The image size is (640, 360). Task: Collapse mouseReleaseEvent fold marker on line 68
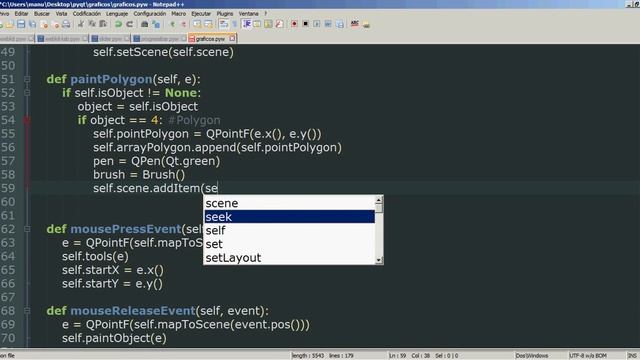point(27,311)
